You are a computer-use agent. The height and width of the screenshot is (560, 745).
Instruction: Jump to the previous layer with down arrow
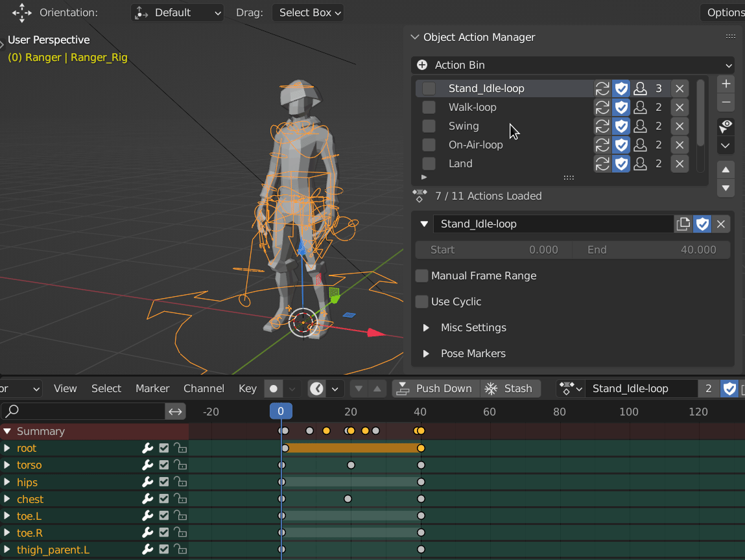click(x=359, y=388)
